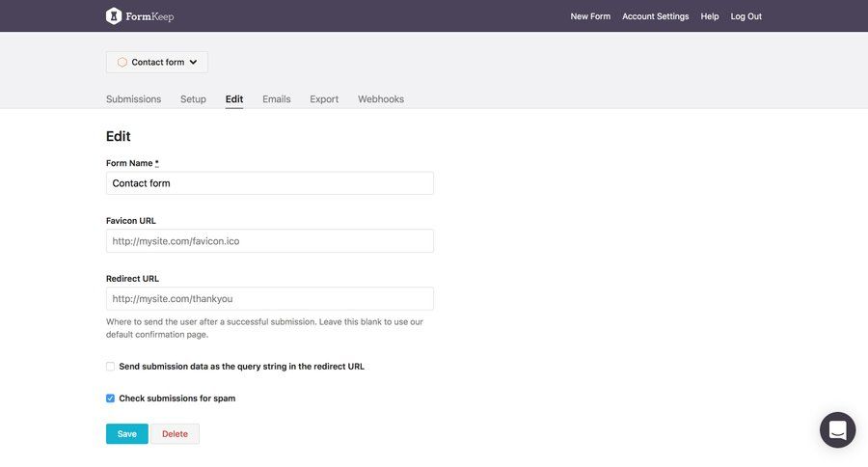Click into the Redirect URL field
Screen dimensions: 868x467
[x=270, y=298]
